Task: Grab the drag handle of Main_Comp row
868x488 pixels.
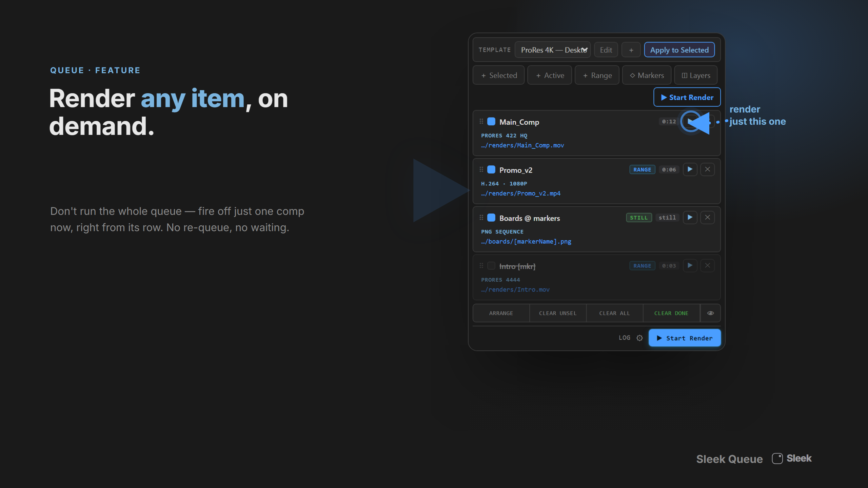Action: [481, 121]
